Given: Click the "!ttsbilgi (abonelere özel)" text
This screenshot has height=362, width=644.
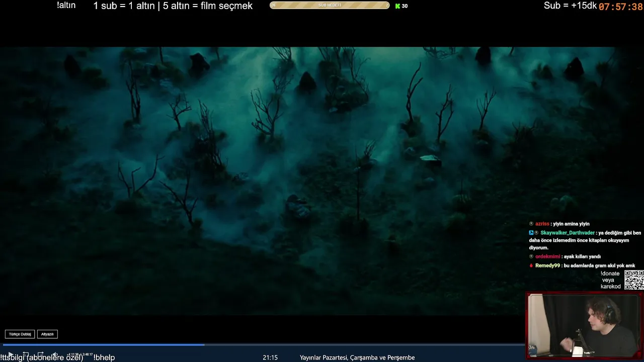Looking at the screenshot, I should point(42,357).
